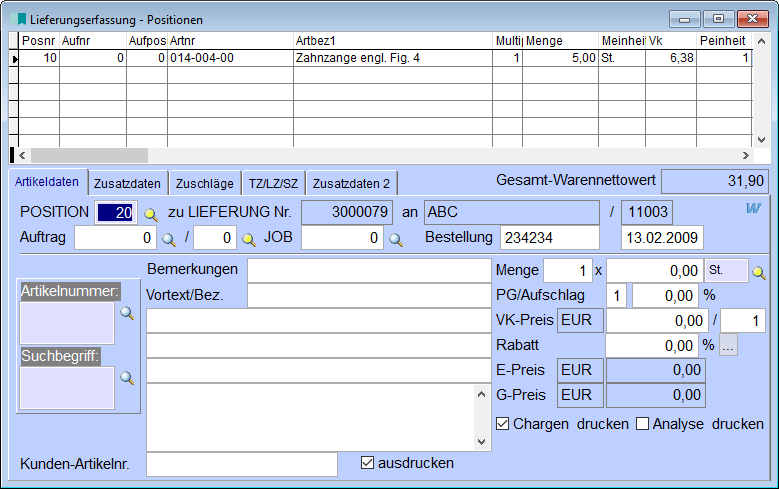Click the ellipsis button next to Rabatt
The image size is (779, 489).
click(727, 346)
